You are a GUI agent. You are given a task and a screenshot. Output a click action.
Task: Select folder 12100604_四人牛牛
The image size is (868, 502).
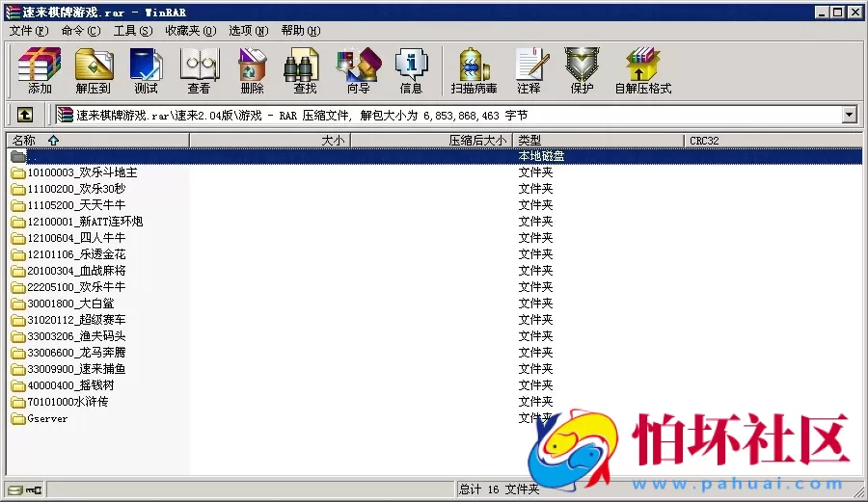(76, 238)
